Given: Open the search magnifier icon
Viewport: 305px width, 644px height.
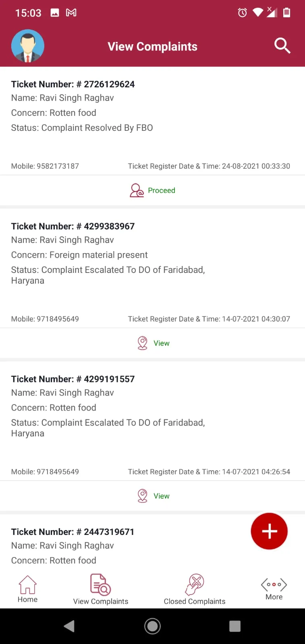Looking at the screenshot, I should (x=282, y=46).
